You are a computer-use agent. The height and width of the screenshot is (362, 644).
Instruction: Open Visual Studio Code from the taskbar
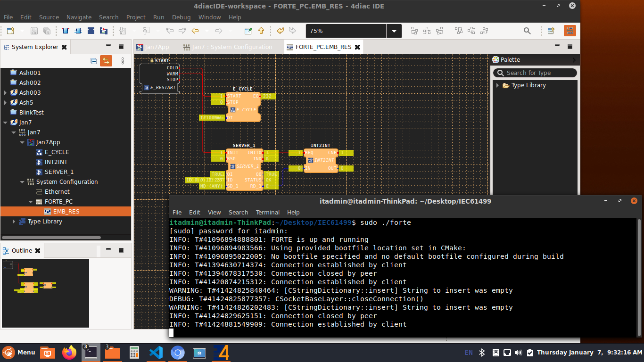pos(156,353)
